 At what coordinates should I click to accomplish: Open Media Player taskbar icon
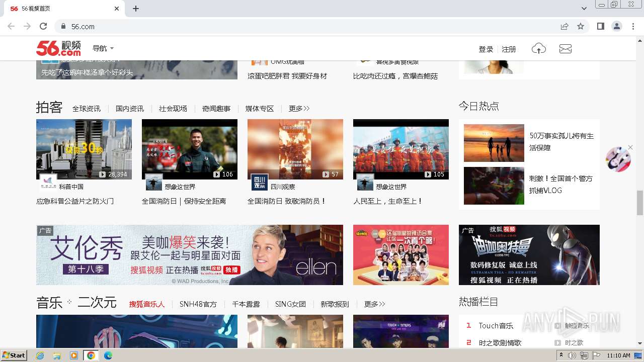point(74,355)
